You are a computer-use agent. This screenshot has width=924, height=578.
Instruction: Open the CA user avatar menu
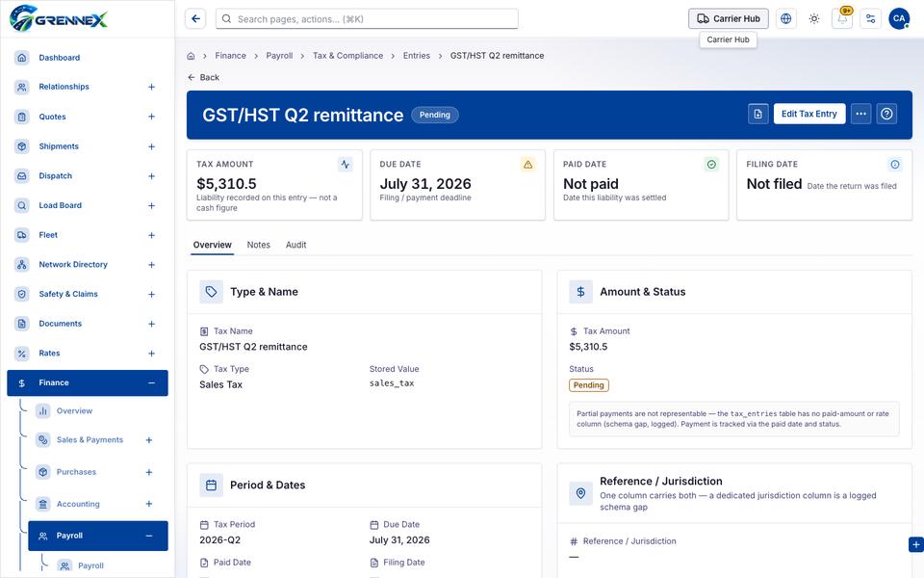coord(899,19)
